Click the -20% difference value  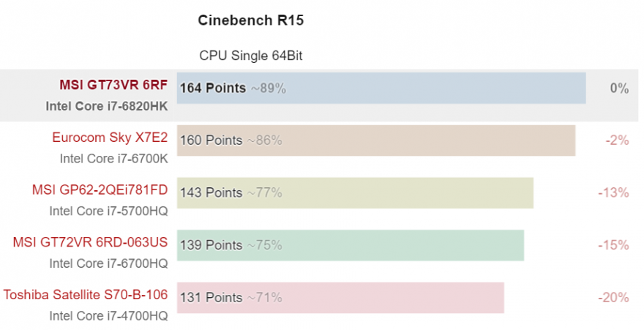(x=614, y=298)
